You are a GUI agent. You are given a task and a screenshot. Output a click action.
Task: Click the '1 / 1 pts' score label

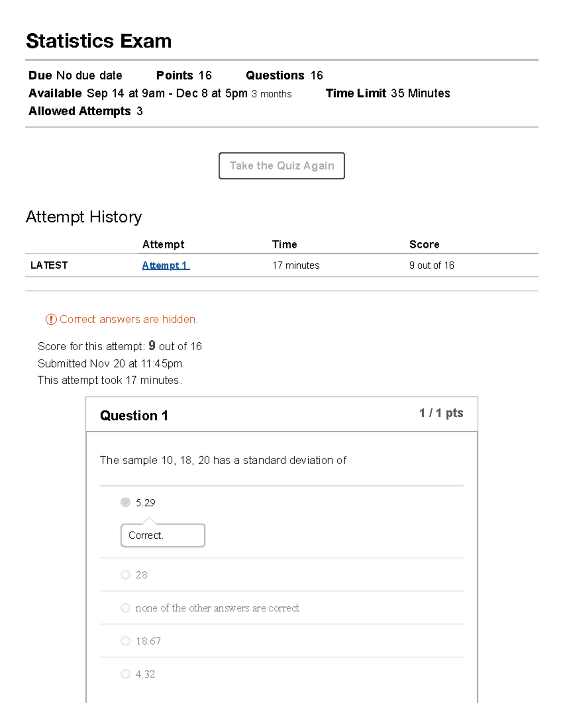click(x=440, y=413)
